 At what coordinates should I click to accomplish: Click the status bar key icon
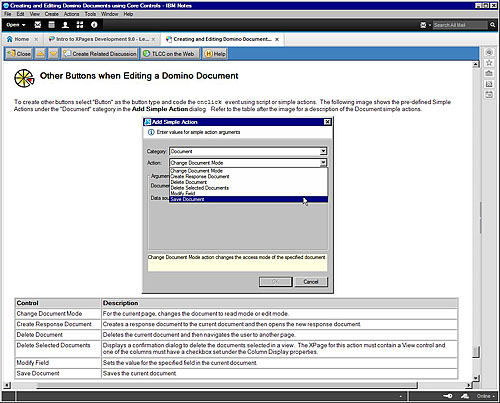click(448, 396)
